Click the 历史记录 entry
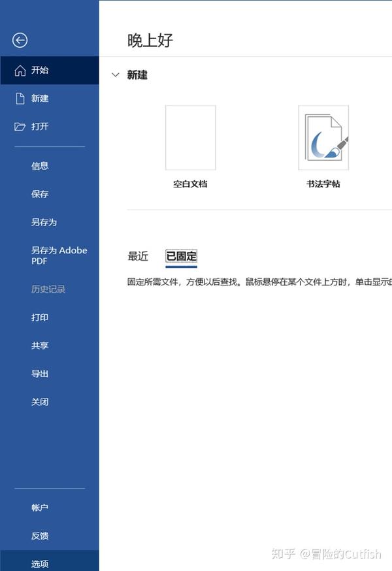The height and width of the screenshot is (571, 392). (x=50, y=289)
